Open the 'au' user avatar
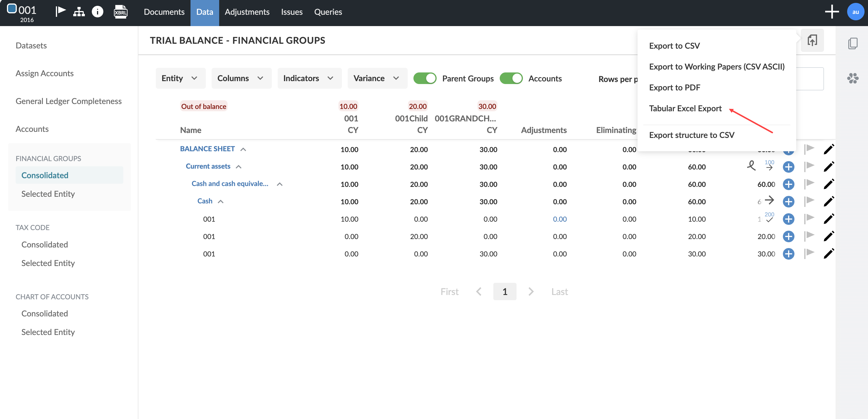This screenshot has width=868, height=419. [855, 12]
